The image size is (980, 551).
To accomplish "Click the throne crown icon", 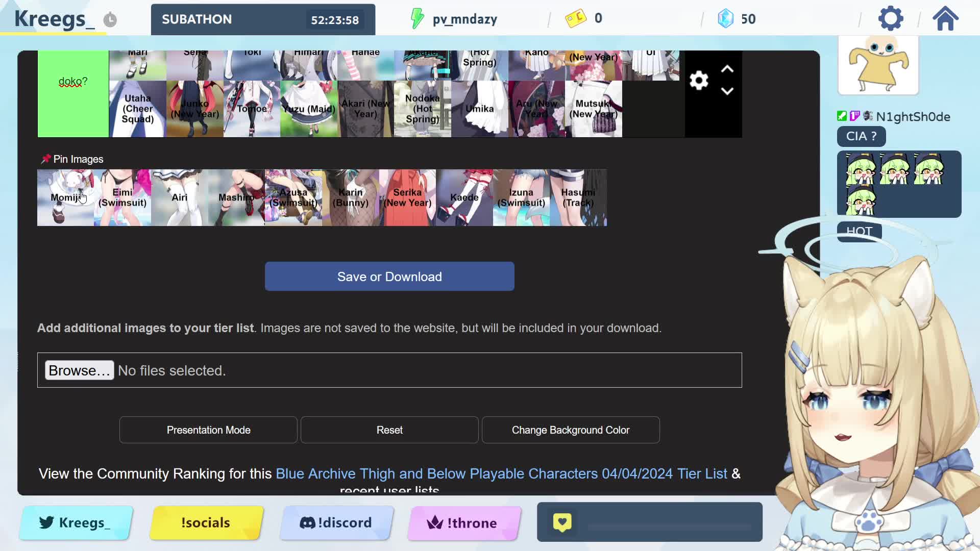I will 435,522.
